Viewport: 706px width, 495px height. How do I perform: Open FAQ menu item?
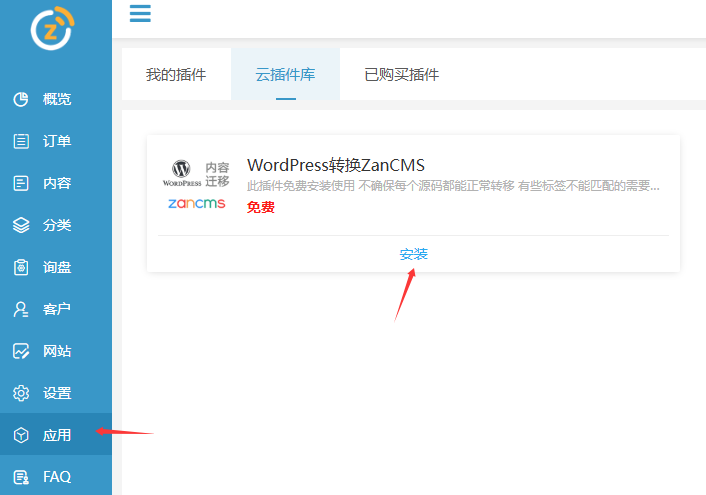point(56,476)
